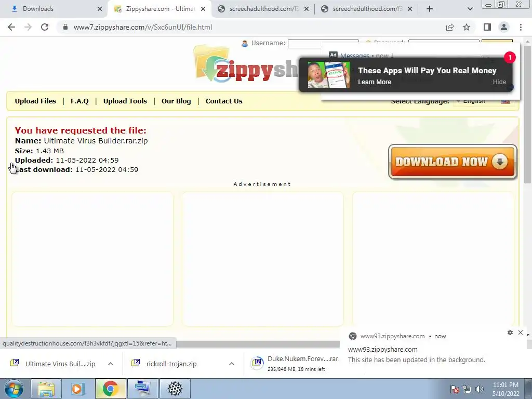This screenshot has height=399, width=532.
Task: Launch Windows Media Player from the taskbar
Action: [78, 389]
